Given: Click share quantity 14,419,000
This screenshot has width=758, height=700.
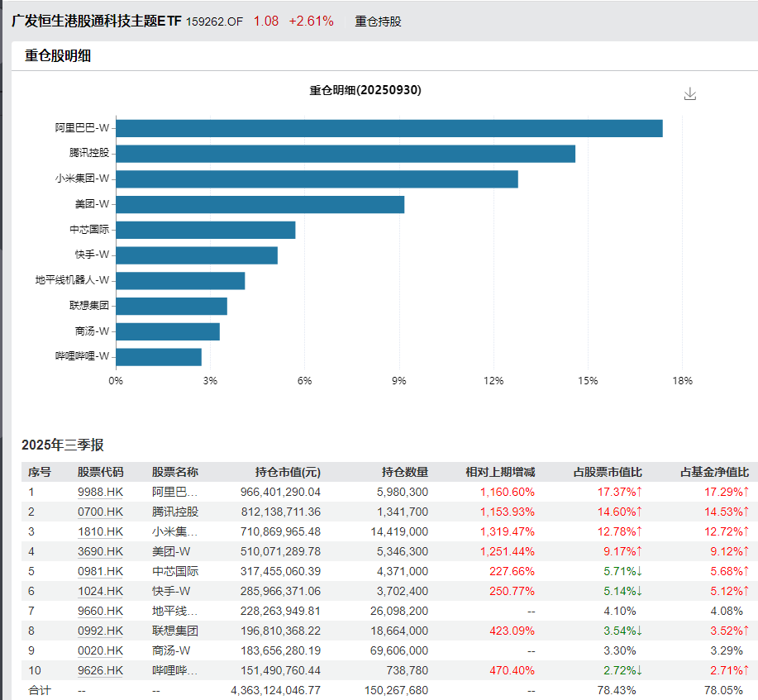Looking at the screenshot, I should pyautogui.click(x=399, y=531).
